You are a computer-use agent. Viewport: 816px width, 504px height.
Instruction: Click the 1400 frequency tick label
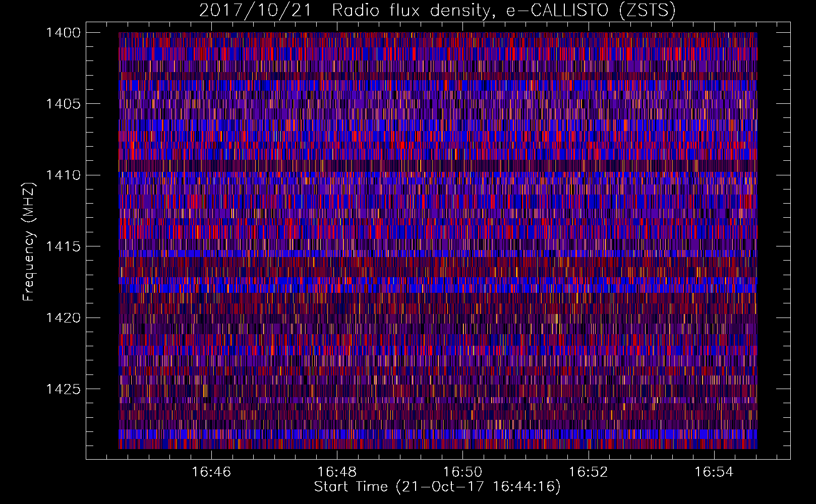pyautogui.click(x=63, y=33)
